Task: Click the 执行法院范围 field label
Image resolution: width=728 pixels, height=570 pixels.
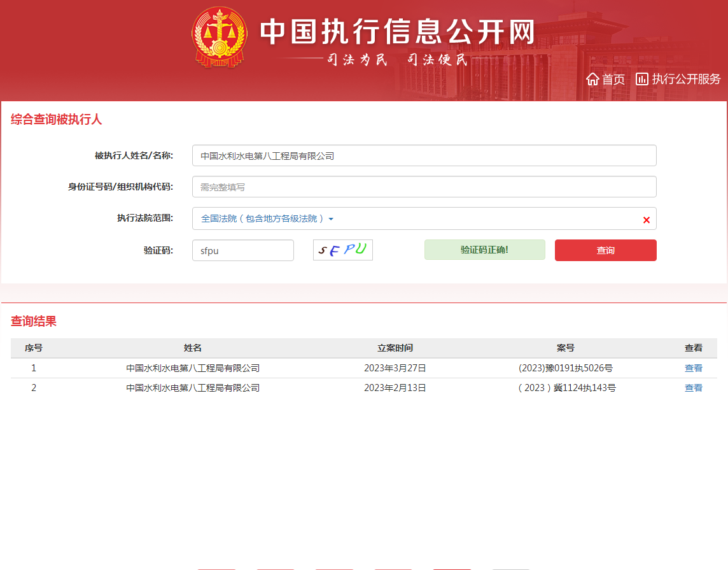Action: tap(145, 218)
